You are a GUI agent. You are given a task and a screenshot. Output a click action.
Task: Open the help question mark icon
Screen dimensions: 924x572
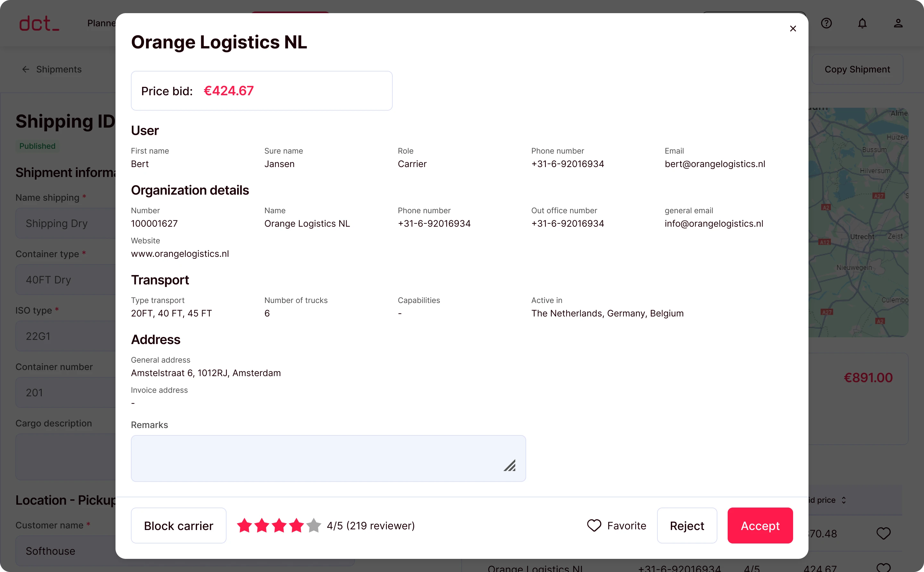826,23
